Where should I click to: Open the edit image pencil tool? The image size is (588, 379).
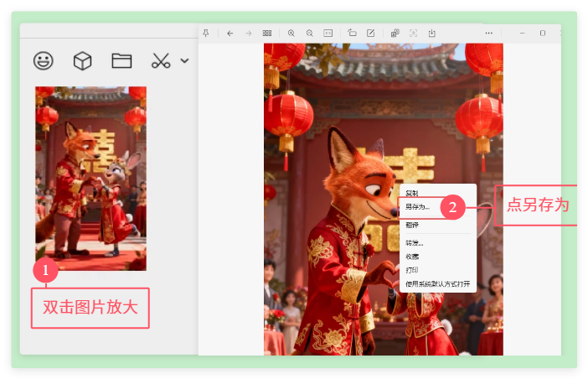(x=370, y=33)
